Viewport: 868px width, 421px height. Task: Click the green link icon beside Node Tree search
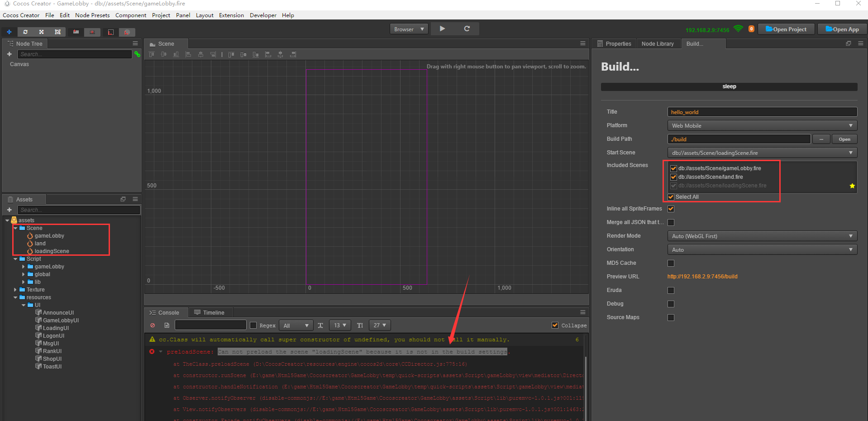[137, 54]
